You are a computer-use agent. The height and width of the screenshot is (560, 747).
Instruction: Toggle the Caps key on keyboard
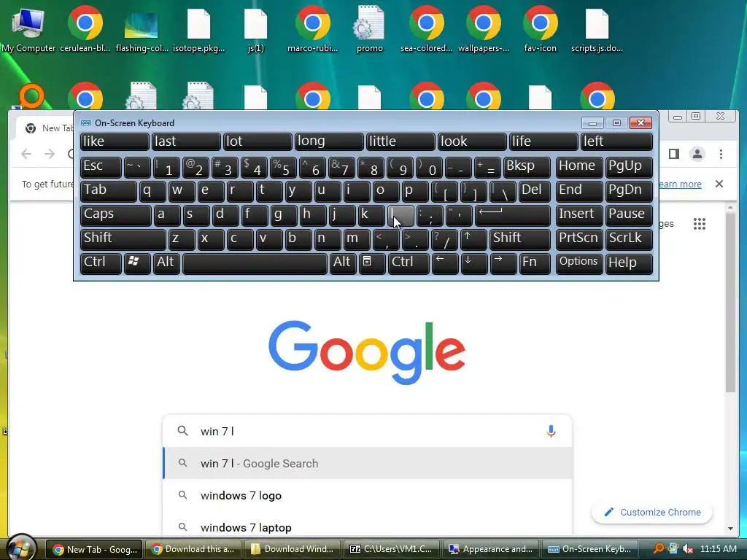tap(116, 215)
